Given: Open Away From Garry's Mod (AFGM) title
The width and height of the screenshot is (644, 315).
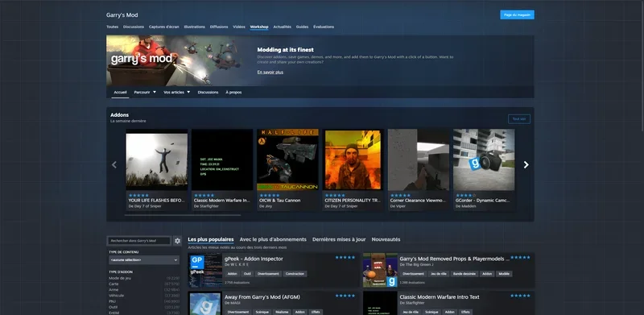Looking at the screenshot, I should [x=262, y=297].
